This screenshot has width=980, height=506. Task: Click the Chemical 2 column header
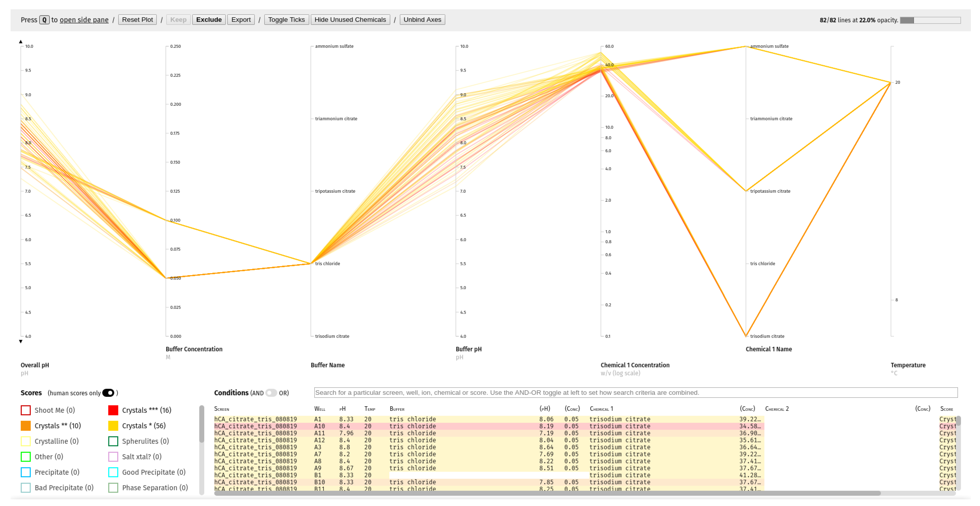pyautogui.click(x=777, y=409)
